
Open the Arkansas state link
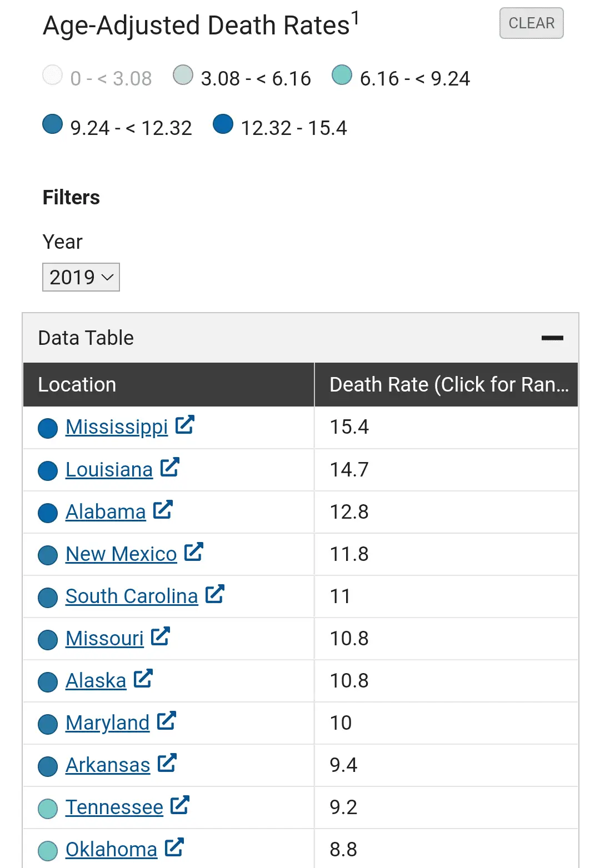108,765
